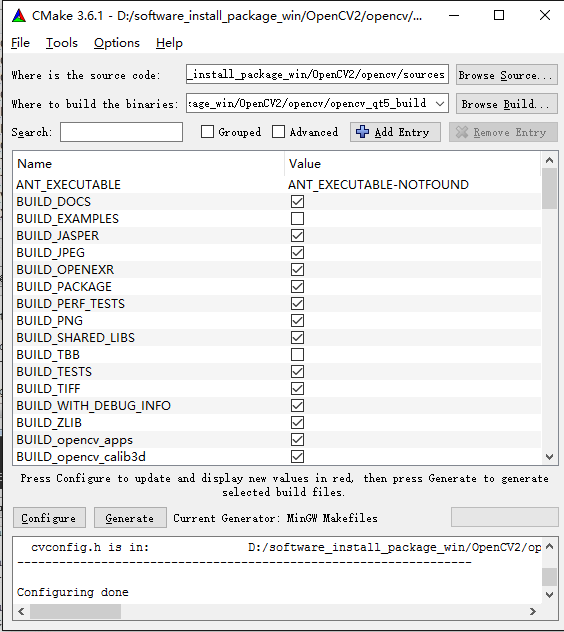Viewport: 564px width, 632px height.
Task: Uncheck the BUILD_JPEG checkbox
Action: (298, 253)
